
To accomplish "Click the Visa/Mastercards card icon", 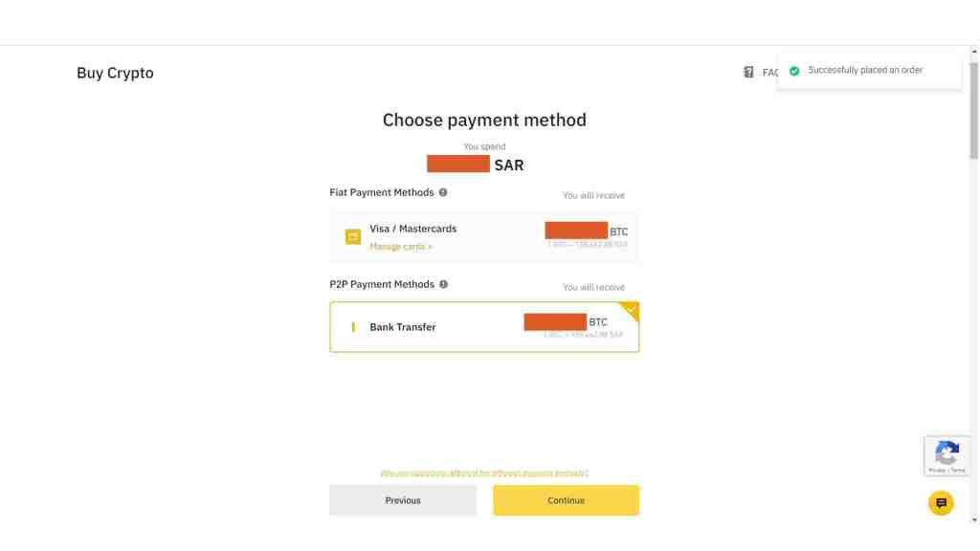I will (x=352, y=236).
